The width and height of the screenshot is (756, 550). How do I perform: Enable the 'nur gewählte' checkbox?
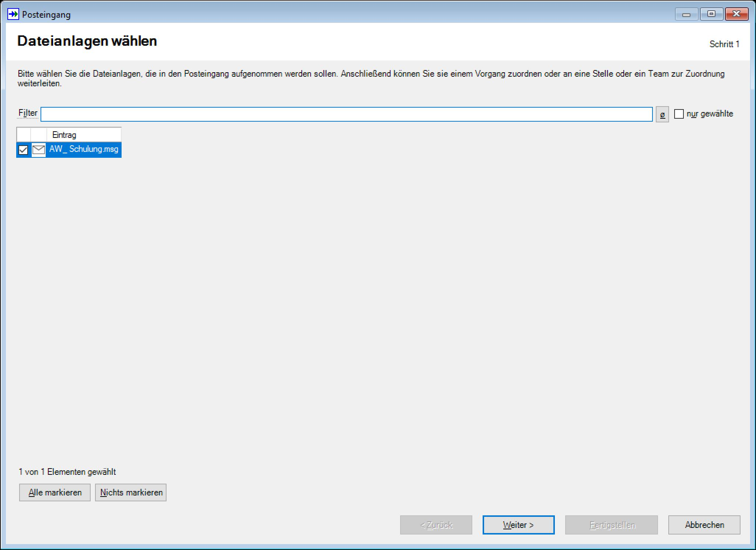[679, 114]
